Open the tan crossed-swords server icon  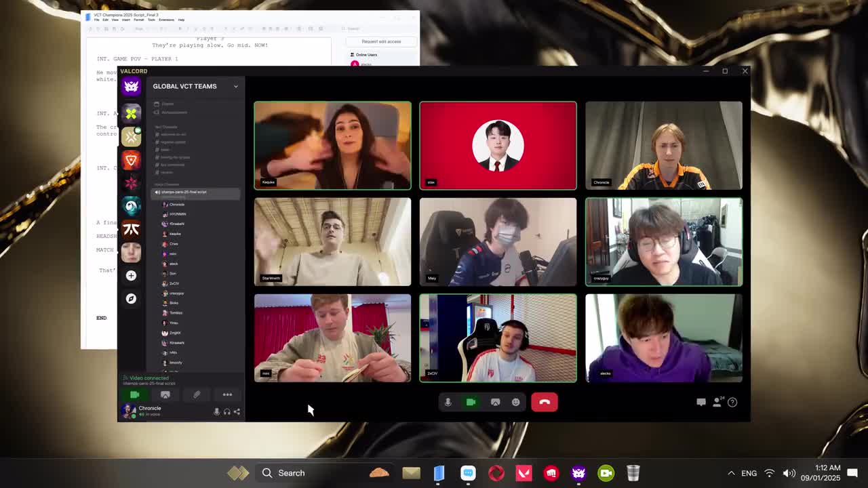131,136
